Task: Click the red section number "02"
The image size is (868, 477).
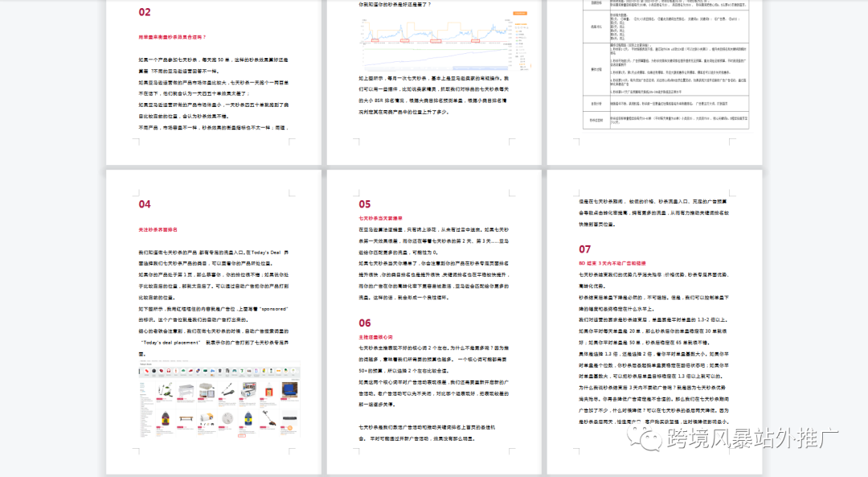Action: [x=145, y=12]
